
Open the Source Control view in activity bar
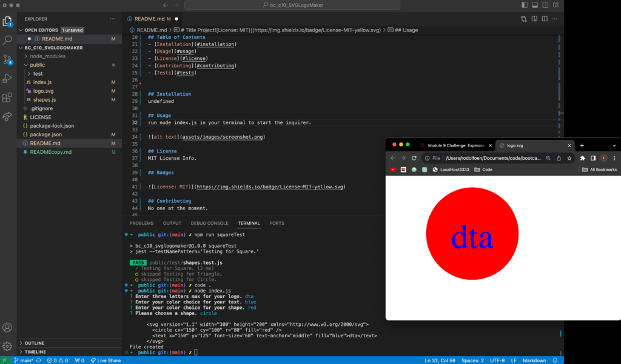coord(7,59)
